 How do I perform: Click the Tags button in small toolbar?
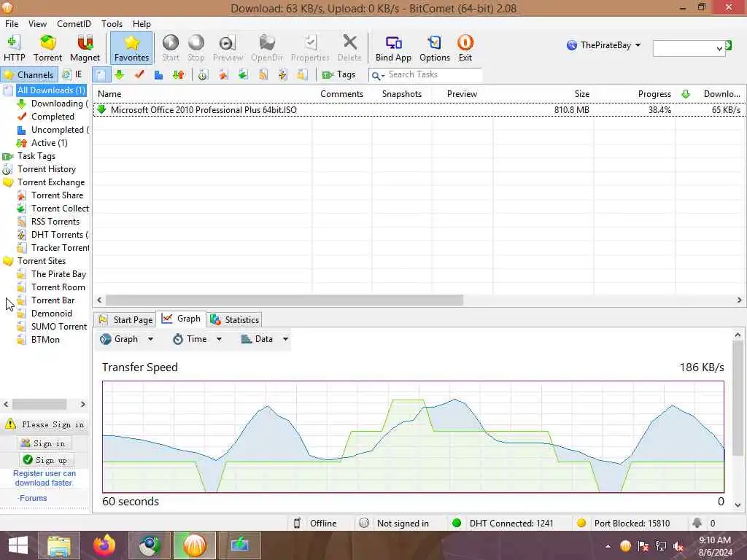[338, 75]
